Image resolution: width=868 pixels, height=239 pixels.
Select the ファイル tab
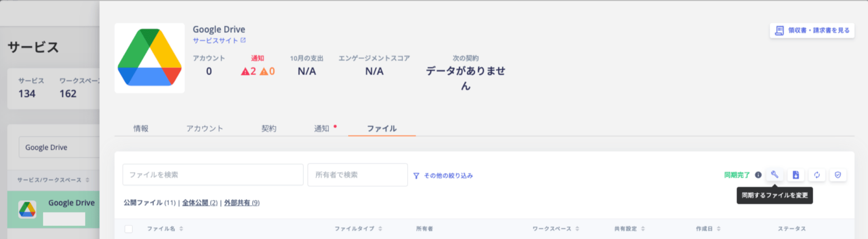click(382, 129)
